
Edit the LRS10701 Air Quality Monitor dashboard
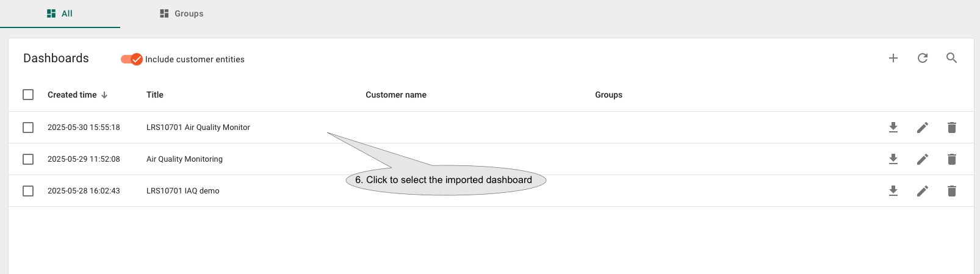[923, 128]
